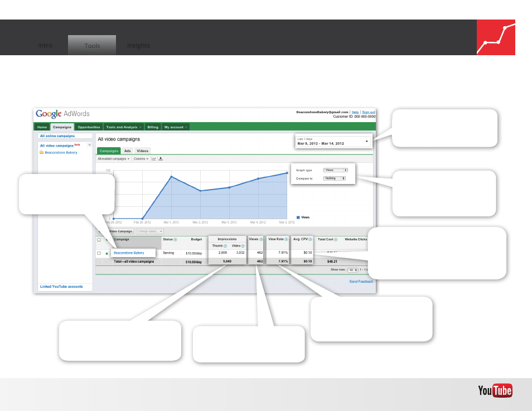Screen dimensions: 532x411
Task: Open the help icon next to Thumb
Action: [225, 246]
